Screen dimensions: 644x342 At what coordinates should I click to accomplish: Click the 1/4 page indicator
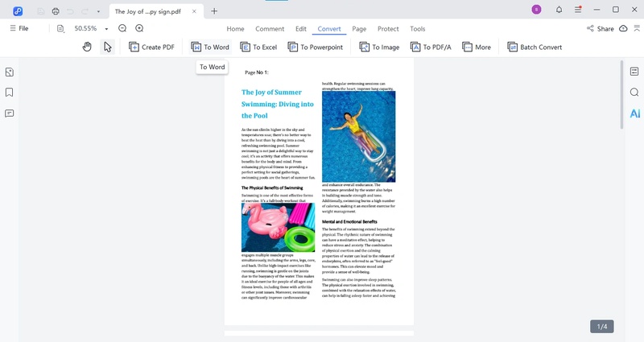coord(602,327)
